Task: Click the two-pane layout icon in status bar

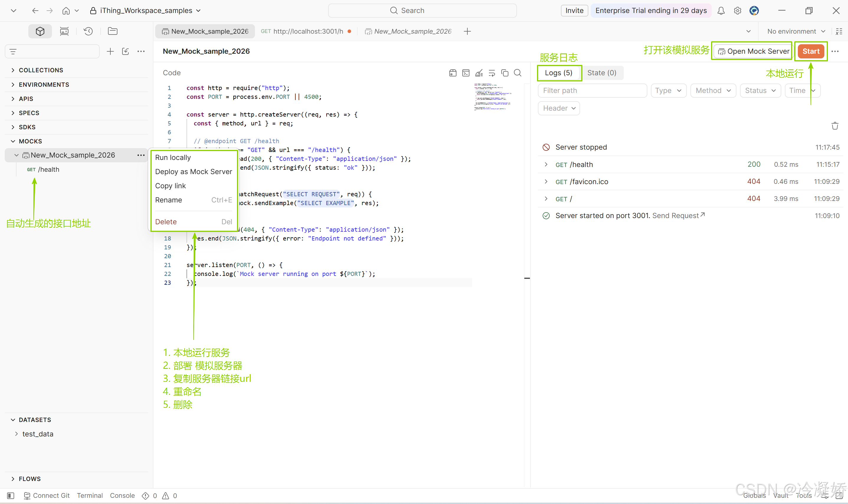Action: pyautogui.click(x=839, y=496)
